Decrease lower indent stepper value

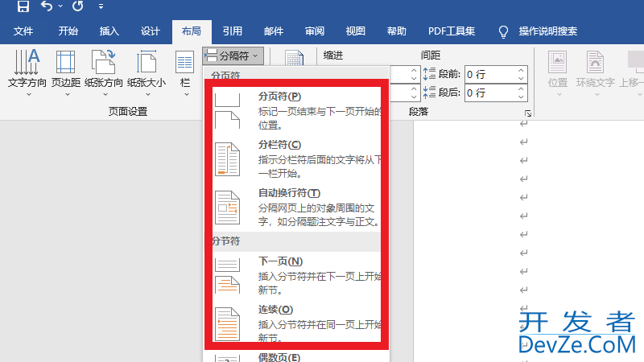[x=414, y=97]
